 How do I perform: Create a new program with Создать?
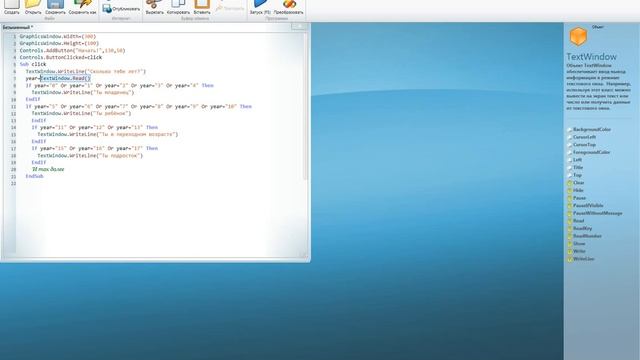[x=11, y=7]
